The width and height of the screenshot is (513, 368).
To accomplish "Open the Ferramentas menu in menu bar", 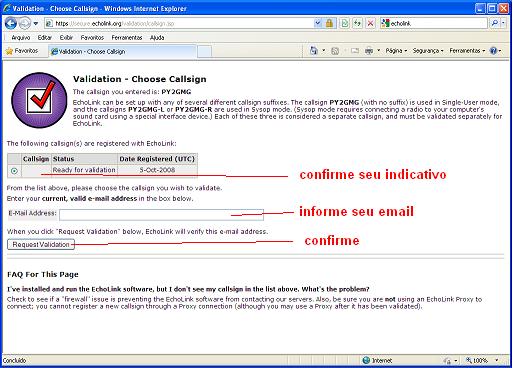I will [x=127, y=38].
